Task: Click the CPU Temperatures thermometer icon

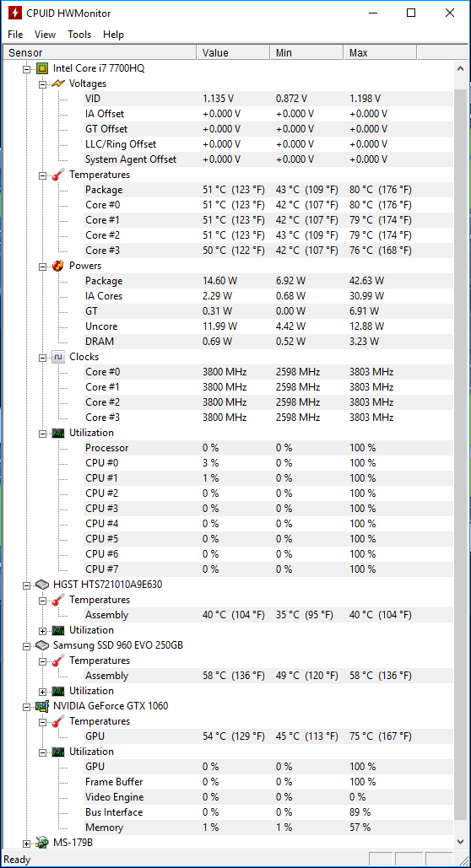Action: tap(58, 175)
